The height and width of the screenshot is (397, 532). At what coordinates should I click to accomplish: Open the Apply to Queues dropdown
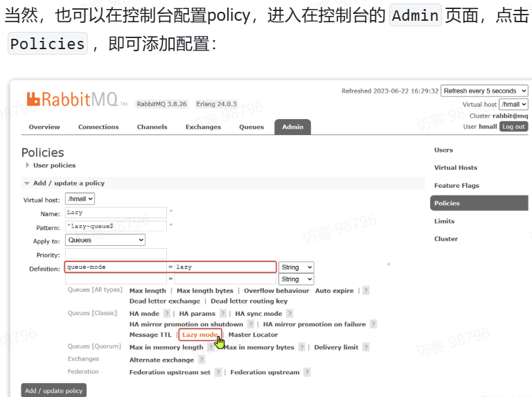pos(105,240)
